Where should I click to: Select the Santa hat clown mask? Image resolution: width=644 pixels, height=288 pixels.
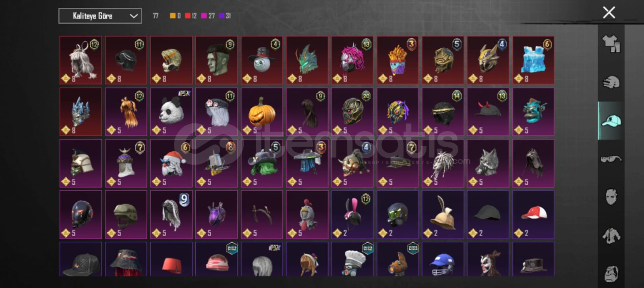[x=171, y=163]
